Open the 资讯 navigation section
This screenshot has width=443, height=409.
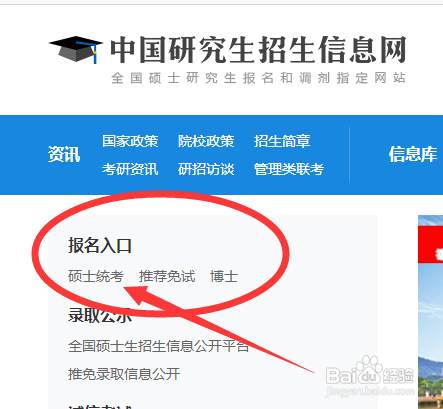click(x=64, y=155)
